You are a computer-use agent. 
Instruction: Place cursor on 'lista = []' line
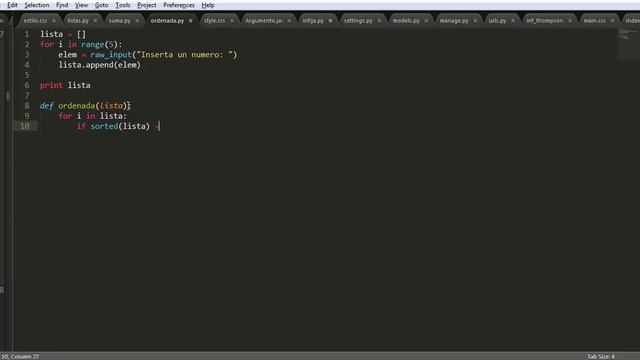63,34
